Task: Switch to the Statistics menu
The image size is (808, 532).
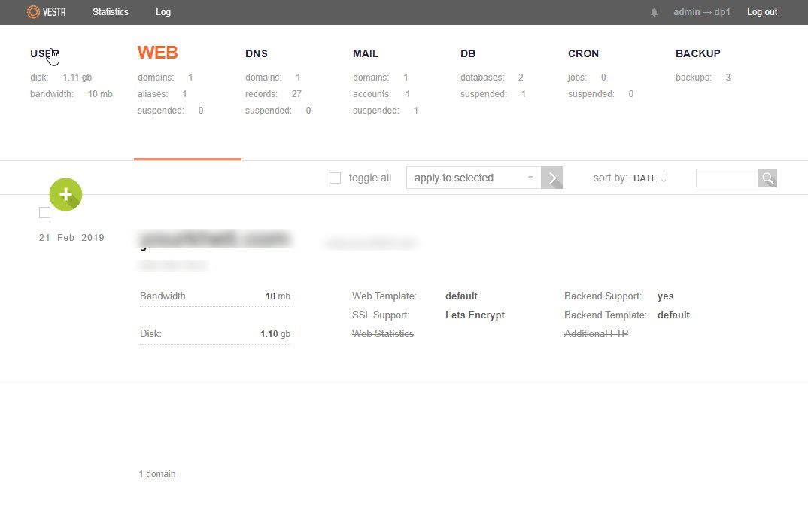Action: (x=110, y=11)
